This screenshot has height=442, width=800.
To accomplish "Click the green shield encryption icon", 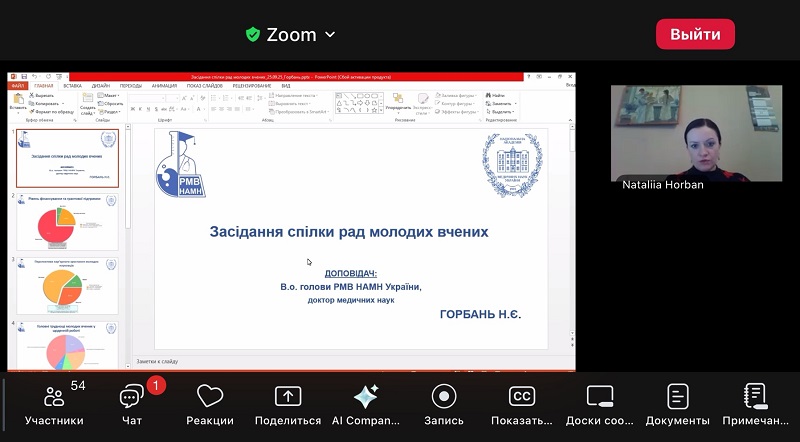I will 253,35.
